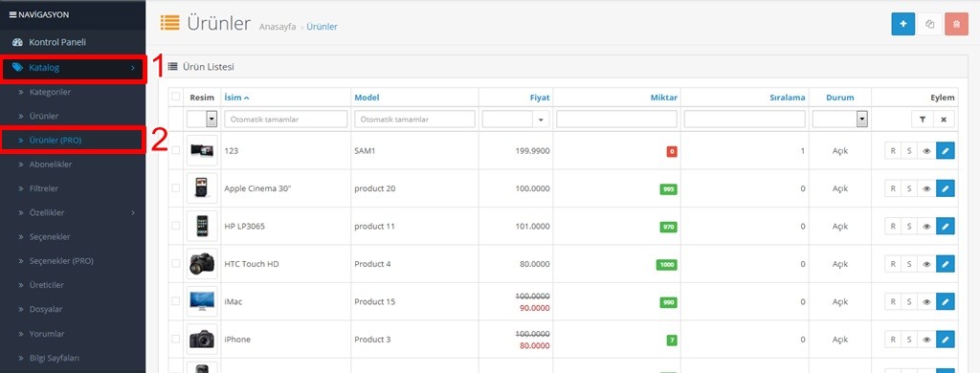
Task: Expand the Özellikler submenu chevron
Action: (133, 212)
